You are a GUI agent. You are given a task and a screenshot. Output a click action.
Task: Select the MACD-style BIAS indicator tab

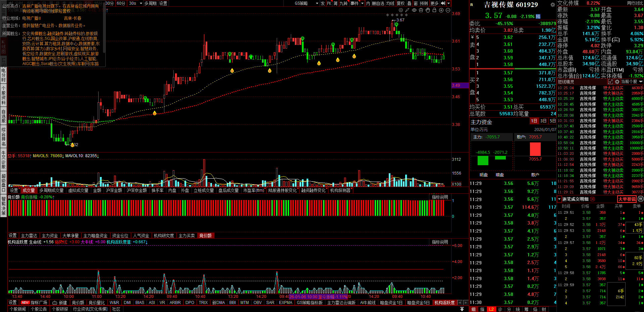[x=140, y=303]
